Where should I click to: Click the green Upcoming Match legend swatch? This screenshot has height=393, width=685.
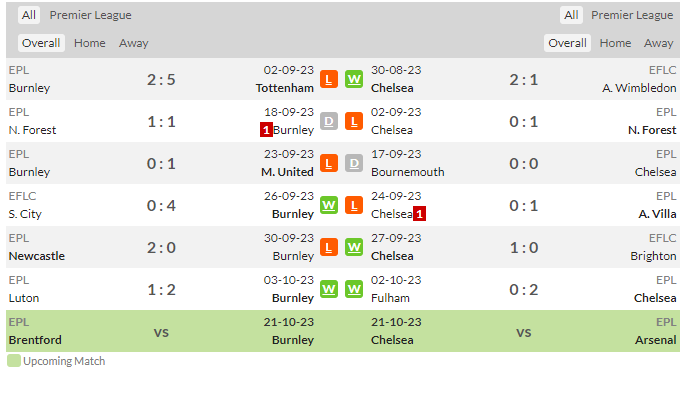tap(14, 361)
